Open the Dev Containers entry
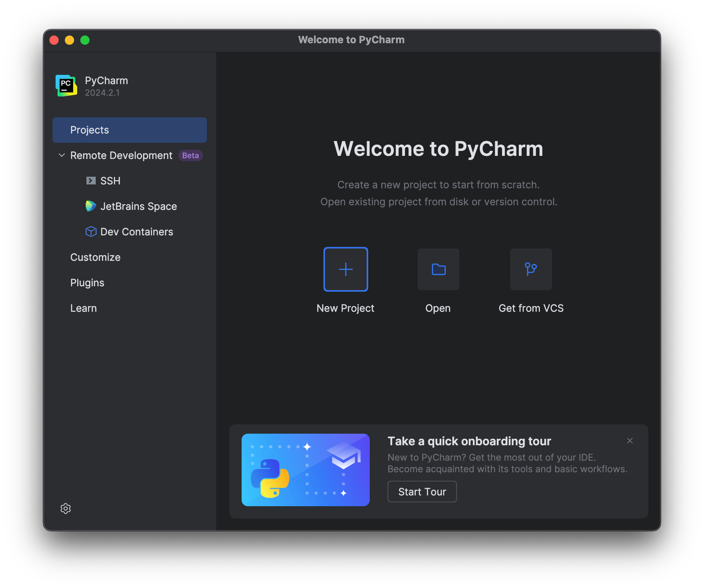The height and width of the screenshot is (588, 704). point(137,231)
